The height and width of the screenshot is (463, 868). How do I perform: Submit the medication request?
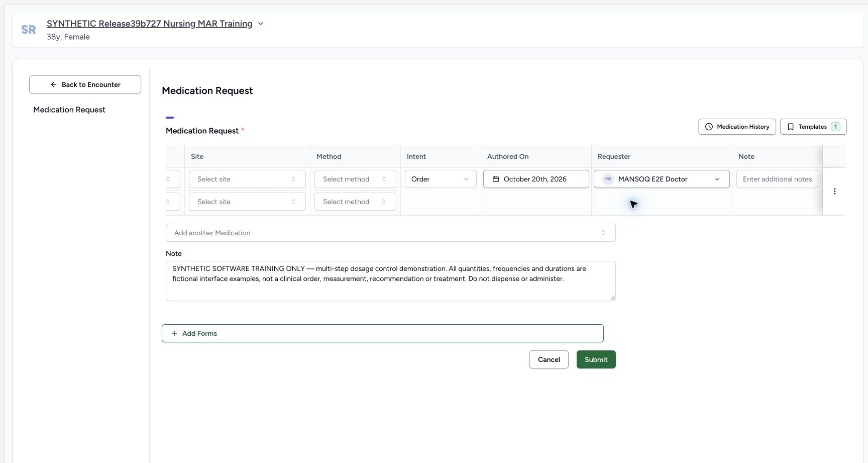tap(596, 359)
